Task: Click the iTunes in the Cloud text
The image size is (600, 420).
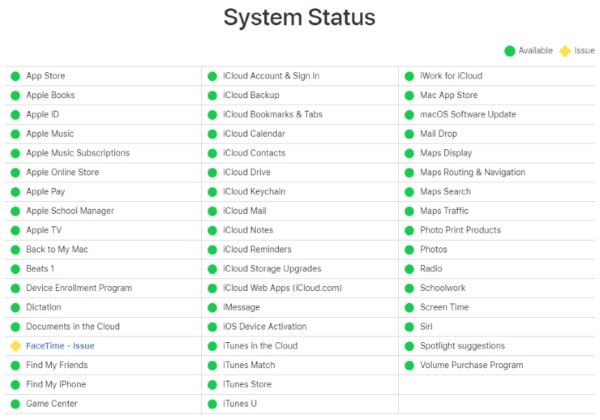Action: tap(261, 346)
